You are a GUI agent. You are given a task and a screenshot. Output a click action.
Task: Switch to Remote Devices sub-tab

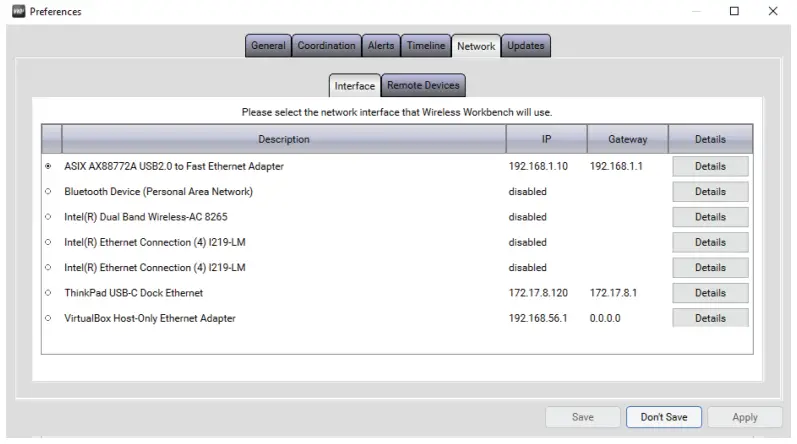coord(423,85)
